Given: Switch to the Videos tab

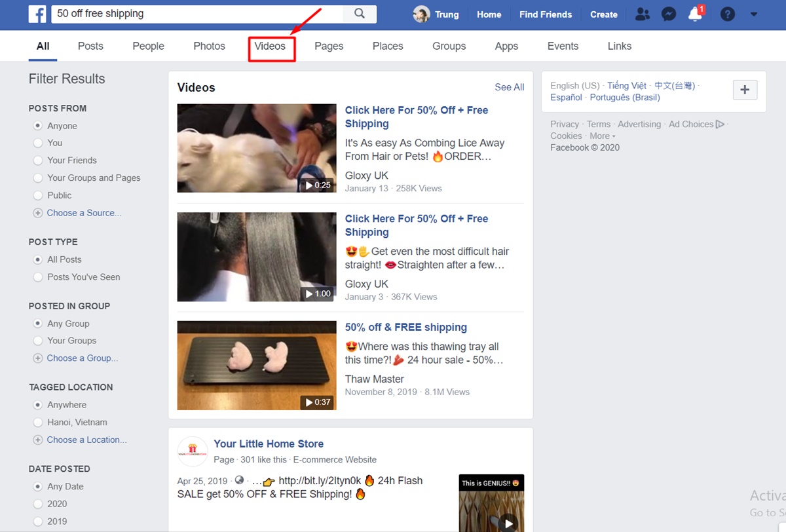Looking at the screenshot, I should click(x=271, y=46).
